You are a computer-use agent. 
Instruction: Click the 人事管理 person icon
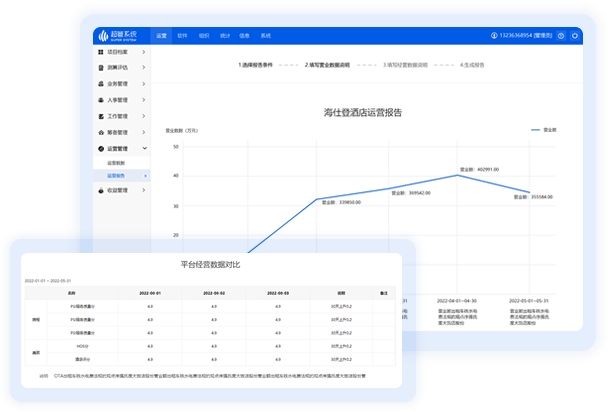[x=100, y=99]
